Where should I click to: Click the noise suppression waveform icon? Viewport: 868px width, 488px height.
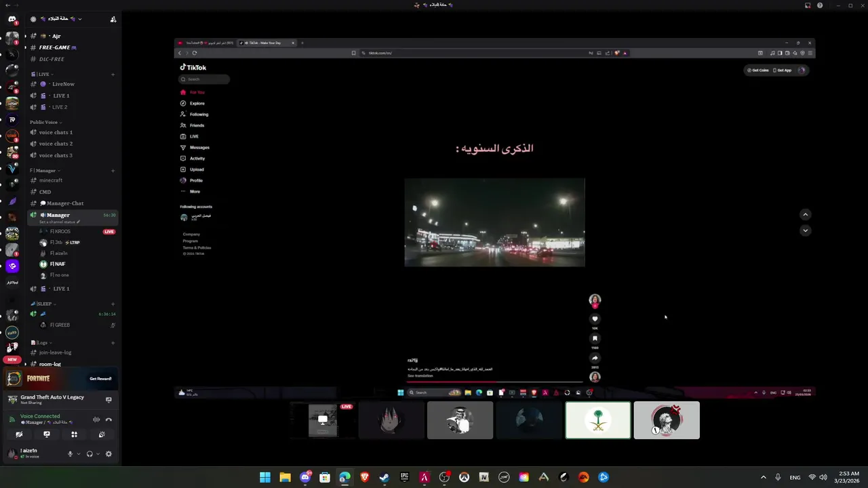click(x=96, y=420)
